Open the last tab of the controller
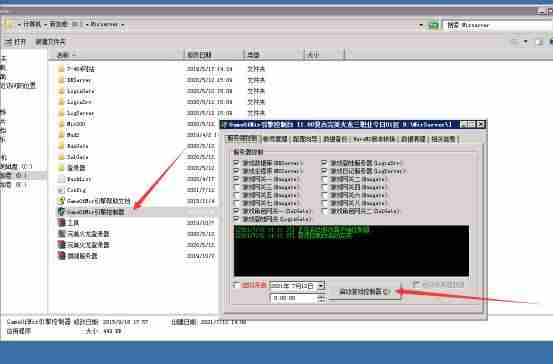 coord(444,139)
